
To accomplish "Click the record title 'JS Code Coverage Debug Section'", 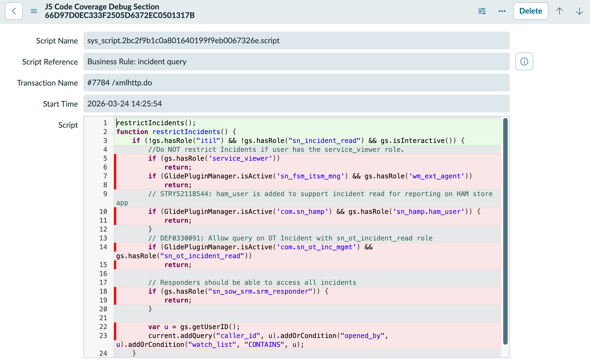I will [x=102, y=7].
